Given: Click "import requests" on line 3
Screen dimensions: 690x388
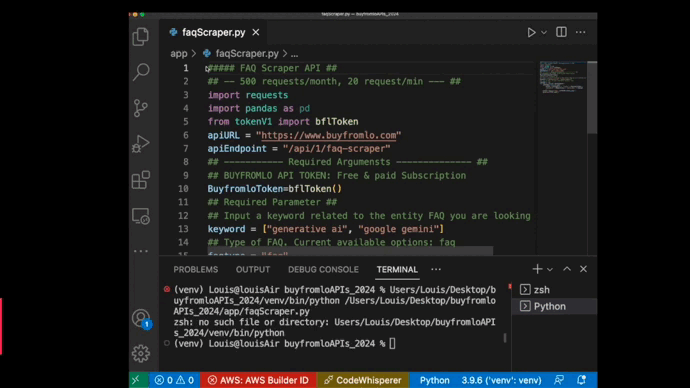Looking at the screenshot, I should click(248, 95).
